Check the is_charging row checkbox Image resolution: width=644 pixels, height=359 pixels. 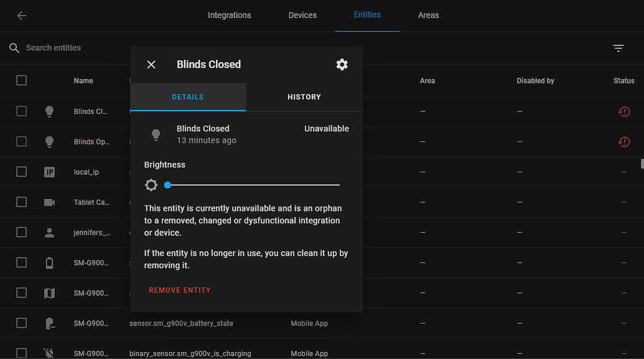click(21, 353)
